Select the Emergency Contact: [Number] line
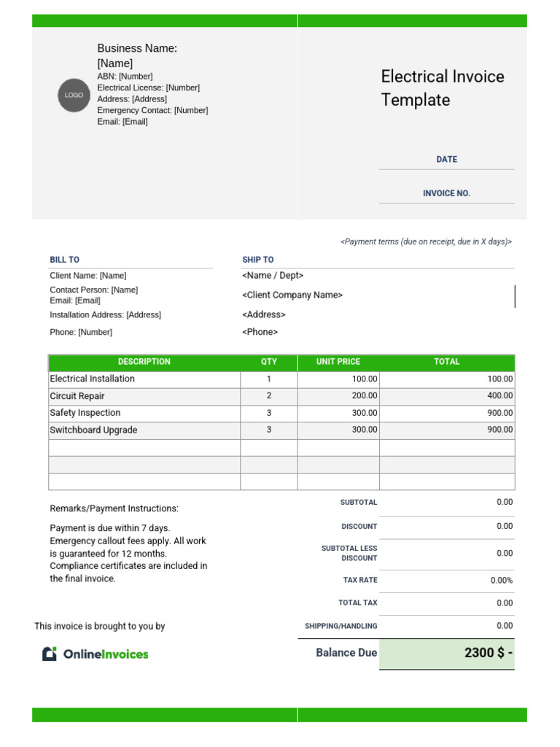The height and width of the screenshot is (747, 560). (x=152, y=111)
